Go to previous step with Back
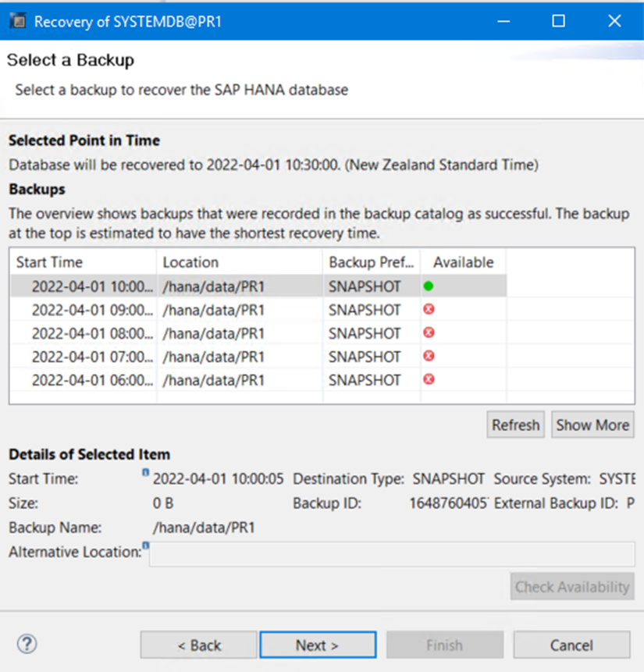Screen dimensions: 644x672 (x=198, y=645)
